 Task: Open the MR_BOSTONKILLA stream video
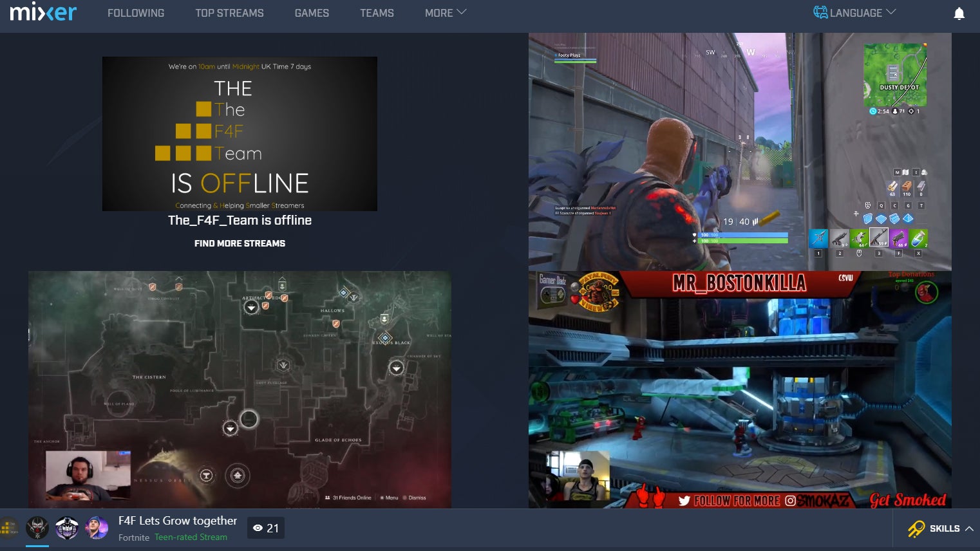pyautogui.click(x=740, y=389)
